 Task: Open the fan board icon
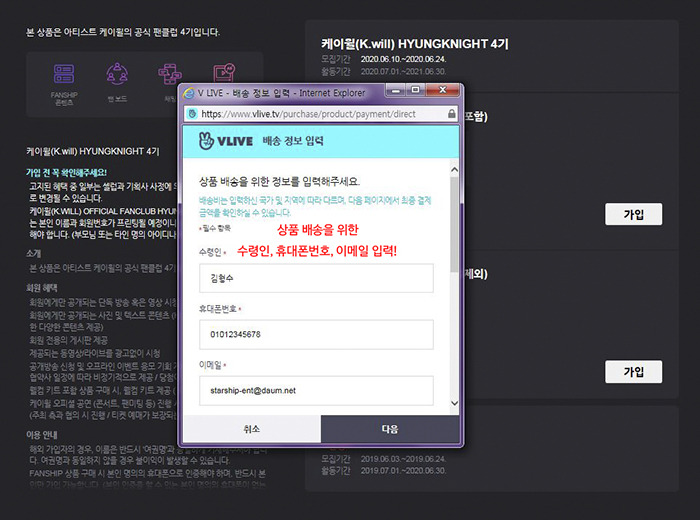tap(117, 74)
